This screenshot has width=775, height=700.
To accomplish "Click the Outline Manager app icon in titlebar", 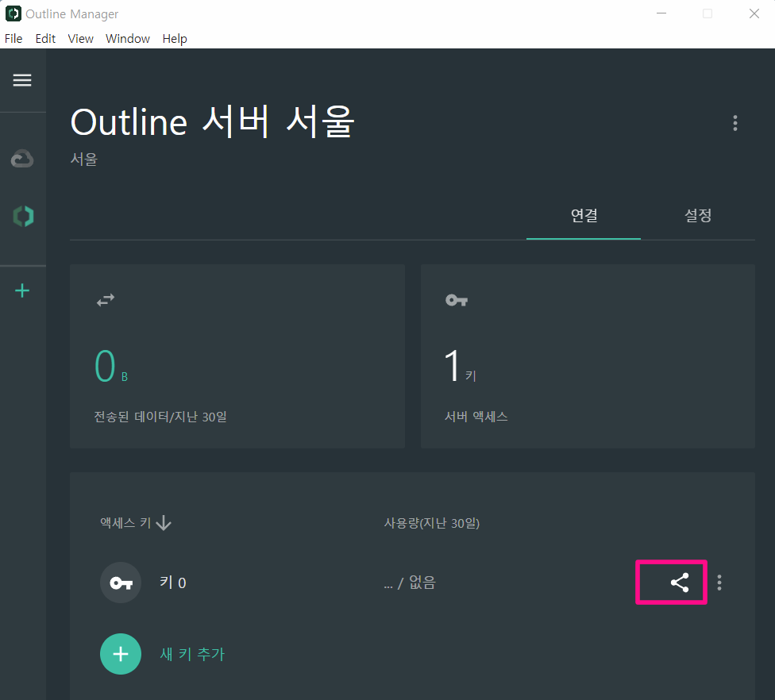I will tap(13, 13).
